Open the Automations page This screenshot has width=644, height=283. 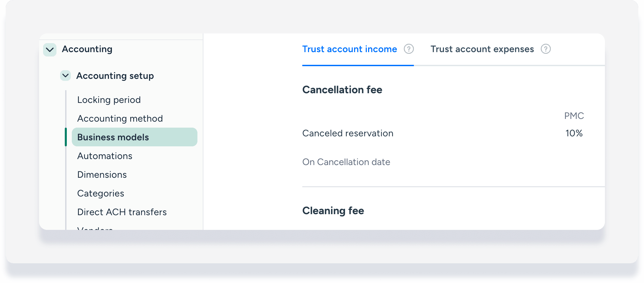point(105,156)
